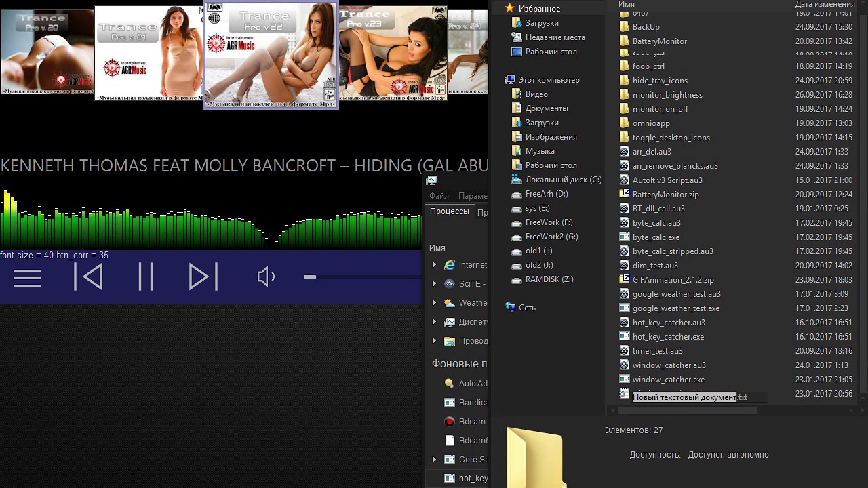Screen dimensions: 868x488
Task: Open the Параметры menu in Task Manager
Action: click(x=473, y=196)
